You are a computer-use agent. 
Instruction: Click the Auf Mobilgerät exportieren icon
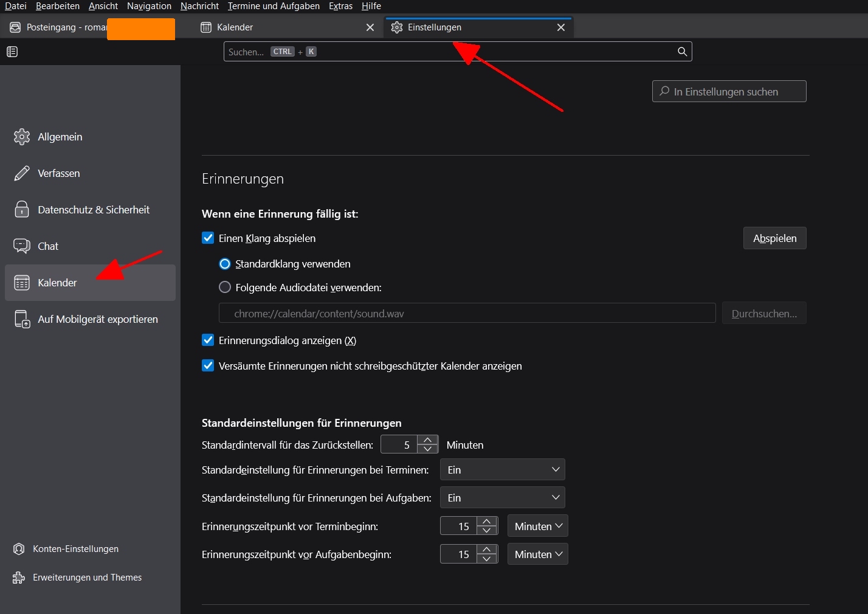[22, 319]
